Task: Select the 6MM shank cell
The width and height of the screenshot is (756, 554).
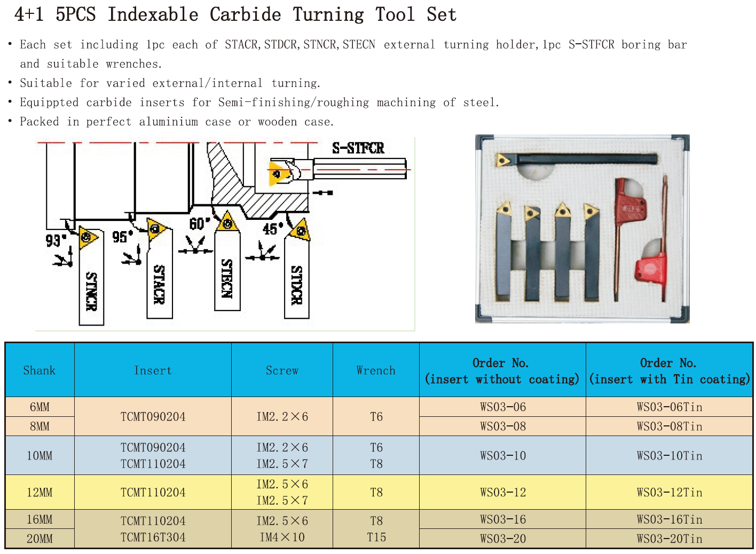Action: point(40,407)
